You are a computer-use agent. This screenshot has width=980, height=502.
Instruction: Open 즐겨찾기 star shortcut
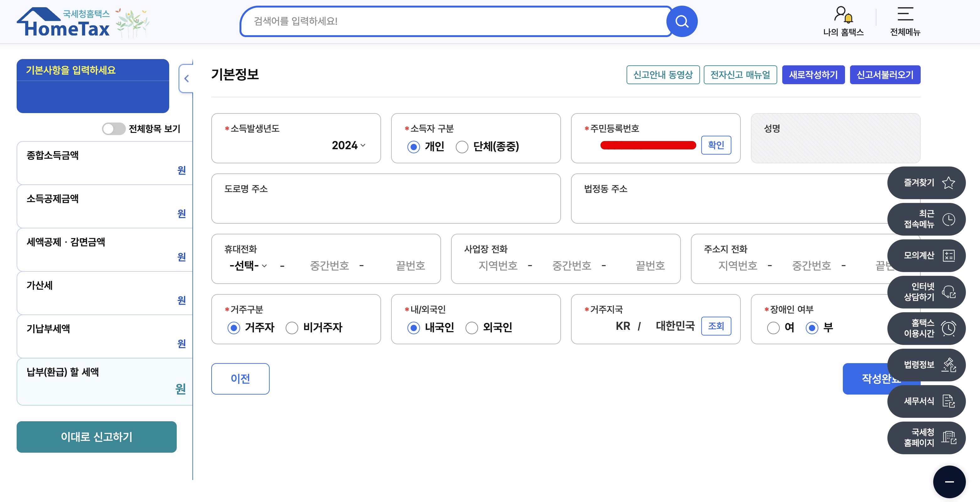pyautogui.click(x=926, y=183)
